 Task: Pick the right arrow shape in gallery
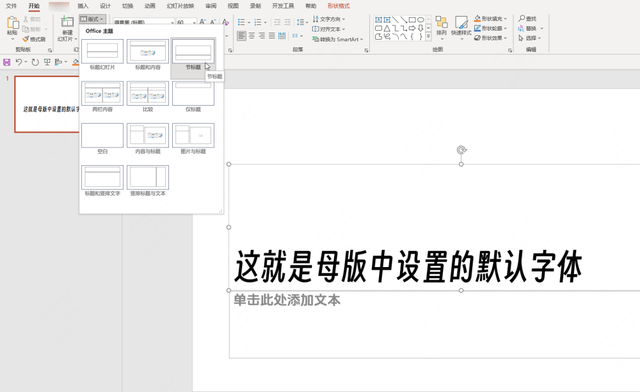coord(412,28)
